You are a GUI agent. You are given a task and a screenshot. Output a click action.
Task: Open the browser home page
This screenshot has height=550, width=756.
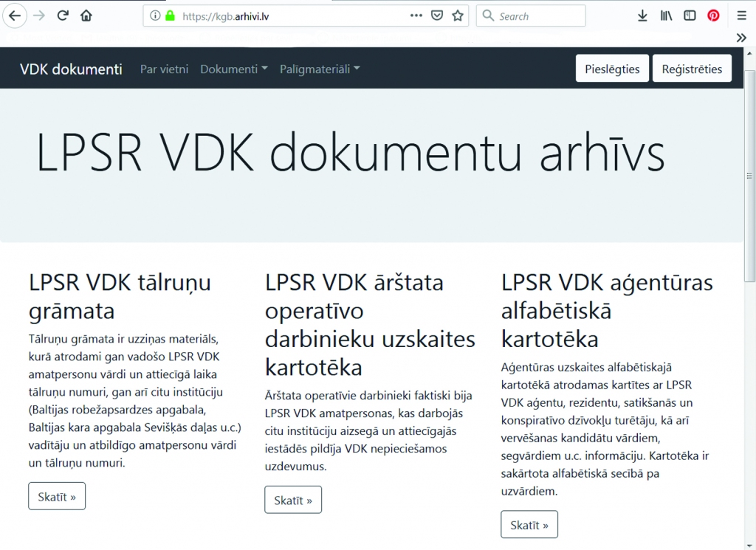[86, 16]
